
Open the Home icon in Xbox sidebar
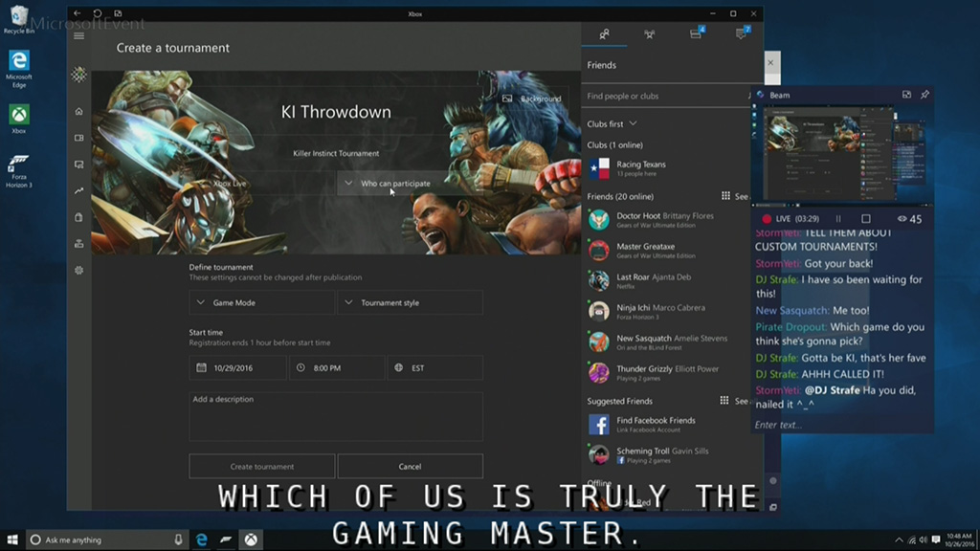pyautogui.click(x=78, y=111)
